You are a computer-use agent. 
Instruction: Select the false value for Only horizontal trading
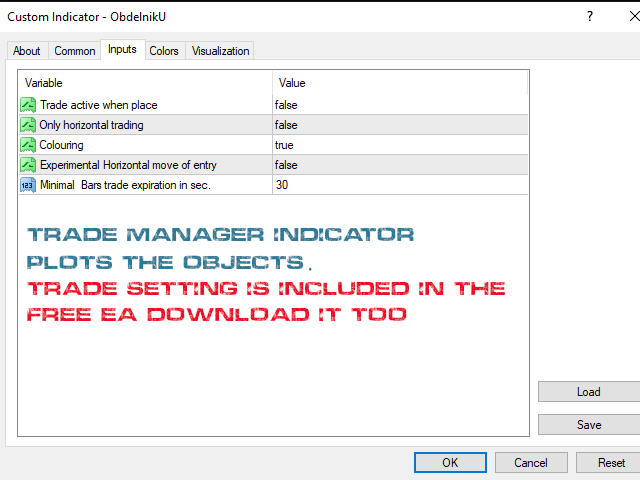coord(286,125)
